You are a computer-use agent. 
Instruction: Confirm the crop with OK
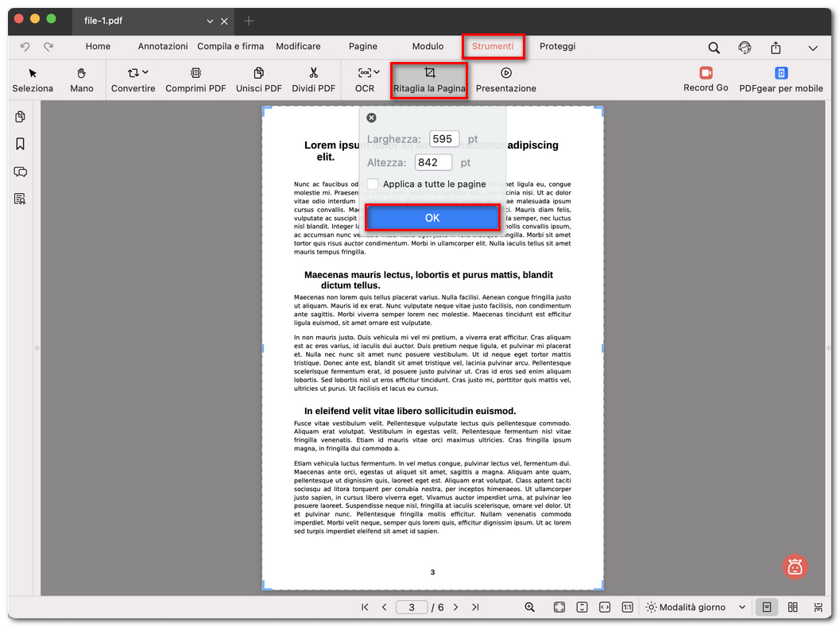pos(432,217)
